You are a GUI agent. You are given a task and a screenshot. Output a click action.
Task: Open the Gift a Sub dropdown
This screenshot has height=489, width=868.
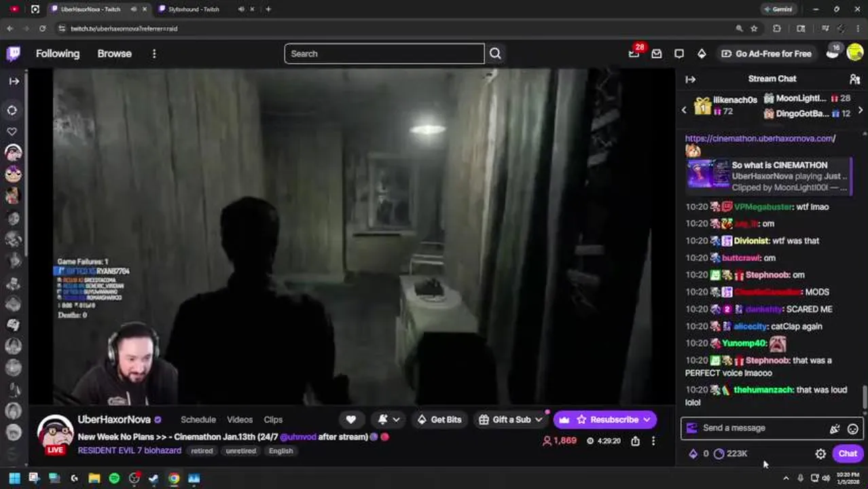coord(510,420)
